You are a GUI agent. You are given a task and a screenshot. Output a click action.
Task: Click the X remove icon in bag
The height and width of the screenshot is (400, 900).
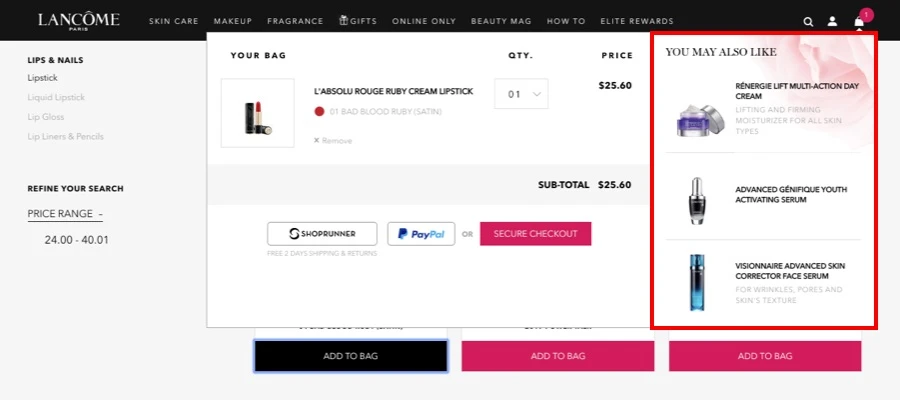click(x=316, y=141)
